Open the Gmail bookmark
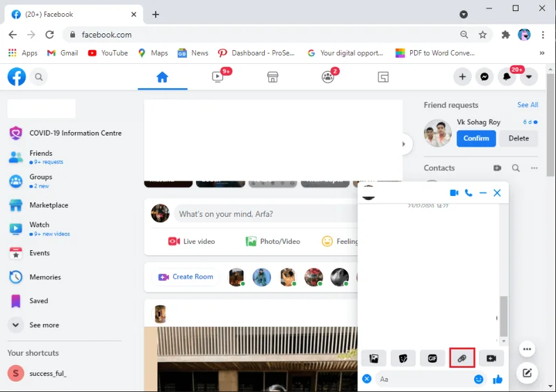The height and width of the screenshot is (392, 556). click(63, 53)
